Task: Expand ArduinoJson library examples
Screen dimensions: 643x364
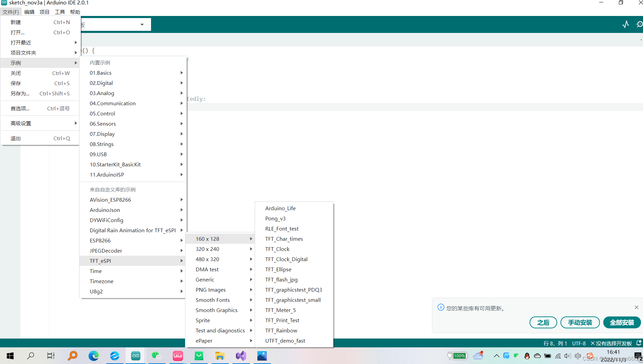Action: (133, 210)
